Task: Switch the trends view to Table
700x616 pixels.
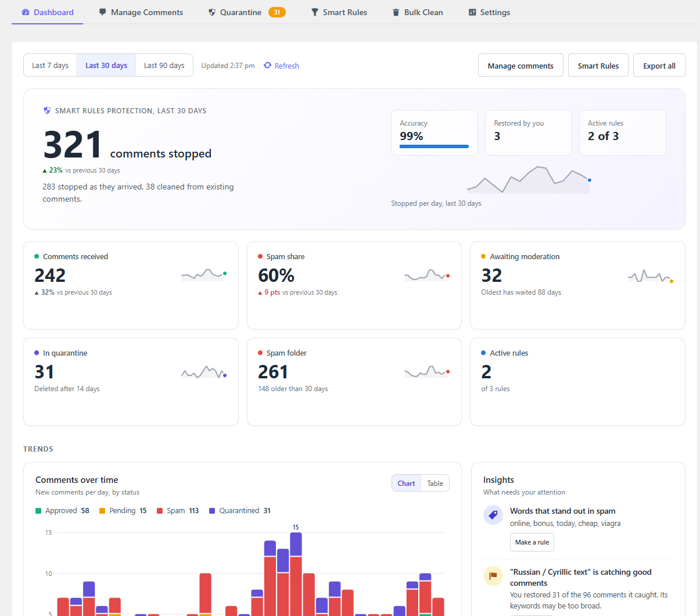Action: click(x=435, y=484)
